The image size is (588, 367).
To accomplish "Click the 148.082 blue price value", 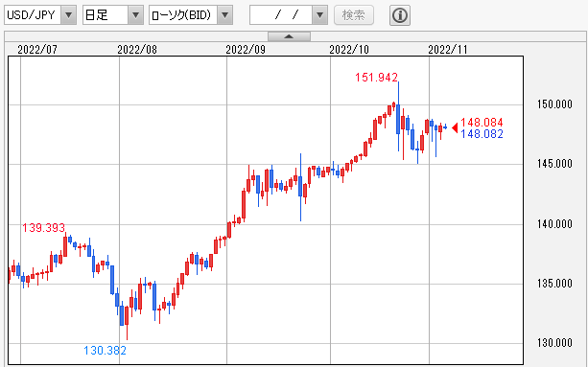I will coord(482,134).
